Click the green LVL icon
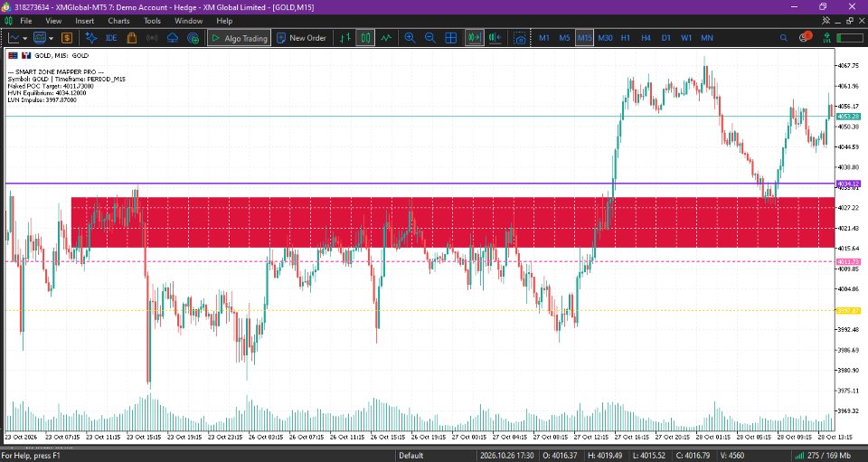868x462 pixels. 826,38
